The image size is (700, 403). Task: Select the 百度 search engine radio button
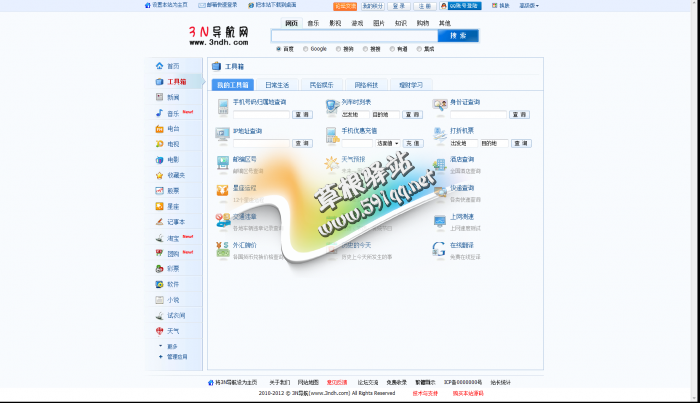[279, 49]
